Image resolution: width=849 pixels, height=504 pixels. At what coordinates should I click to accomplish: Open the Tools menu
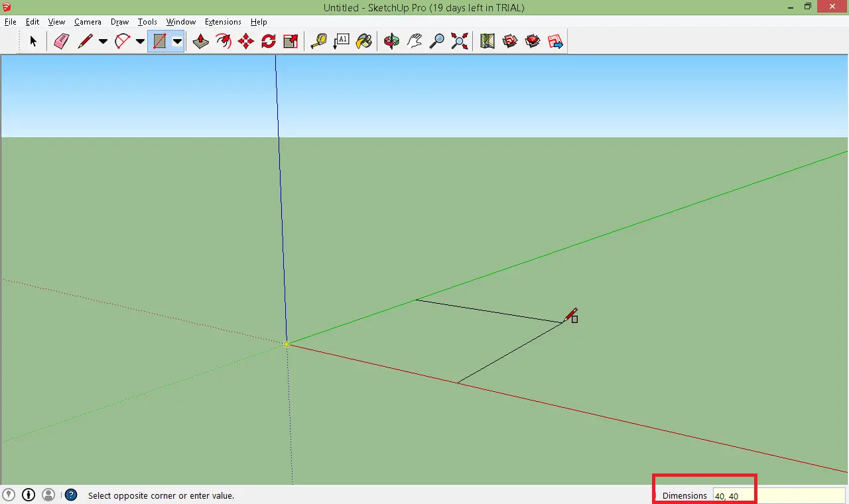(147, 22)
